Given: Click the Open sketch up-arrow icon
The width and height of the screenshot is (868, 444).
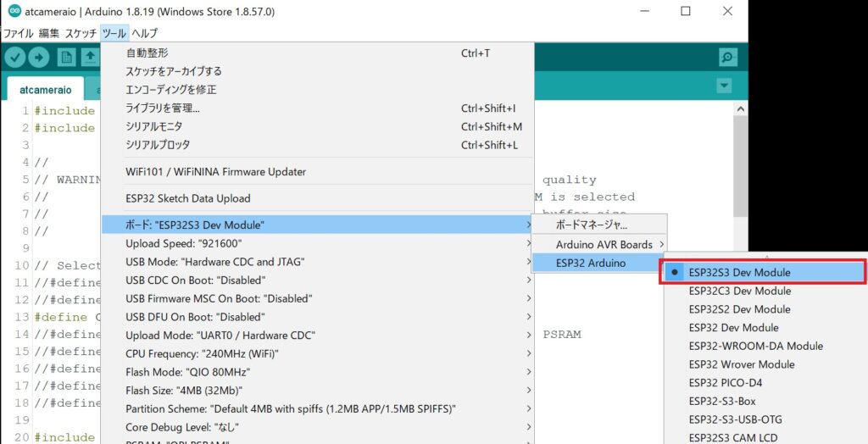Looking at the screenshot, I should 90,58.
